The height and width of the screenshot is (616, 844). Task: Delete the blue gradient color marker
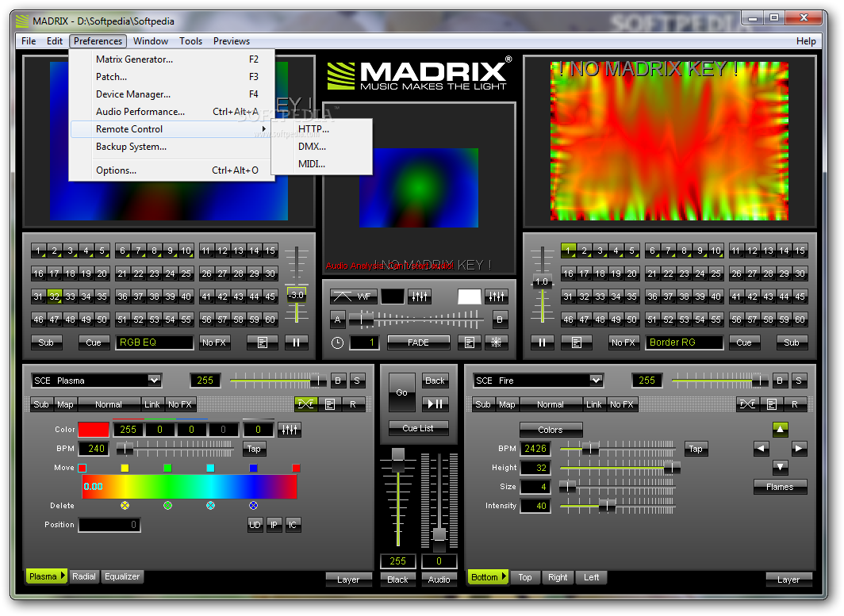[x=254, y=506]
